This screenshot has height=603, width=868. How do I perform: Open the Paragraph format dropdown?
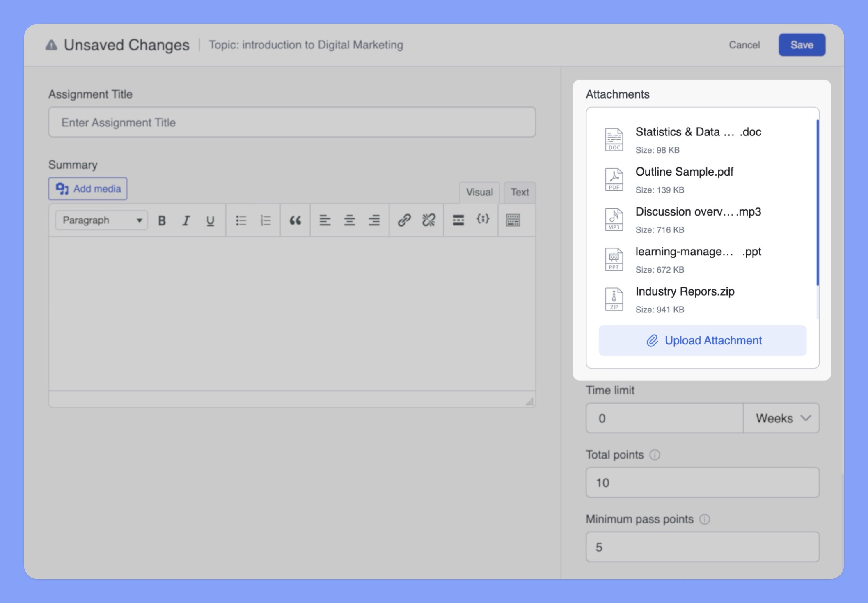[x=101, y=220]
